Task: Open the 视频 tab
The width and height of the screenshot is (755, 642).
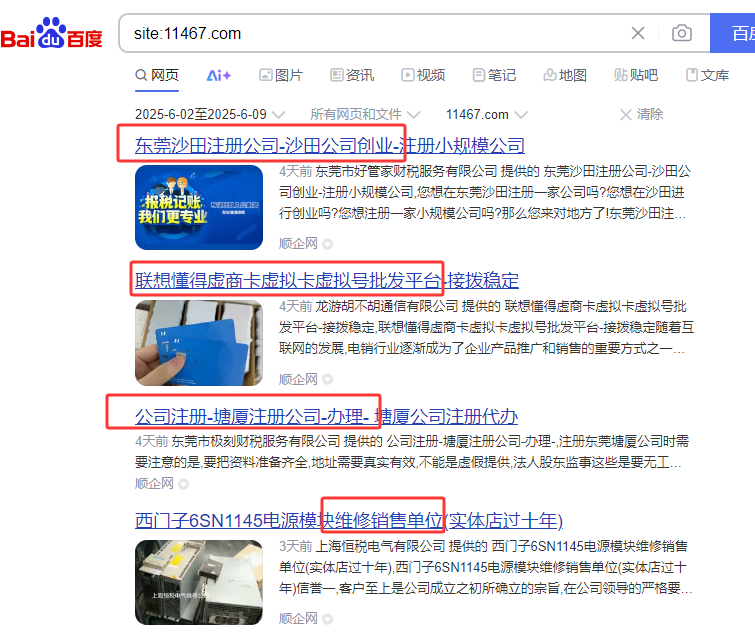Action: pyautogui.click(x=423, y=75)
